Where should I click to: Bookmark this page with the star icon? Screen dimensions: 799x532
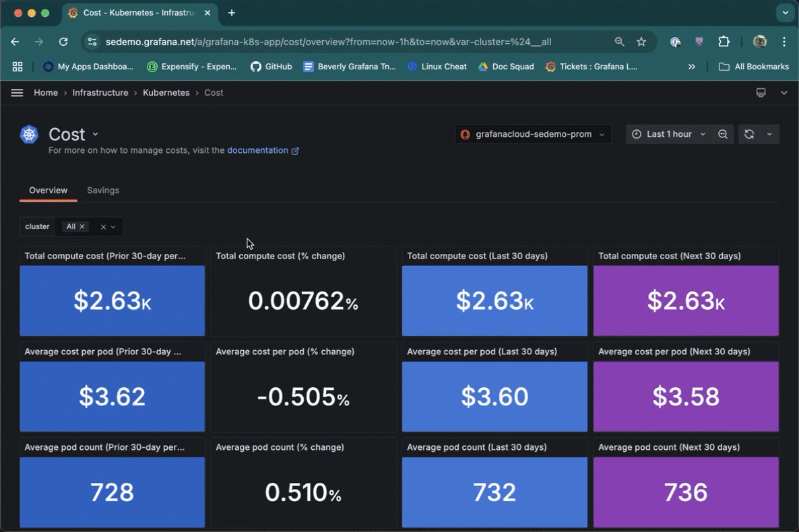(641, 42)
